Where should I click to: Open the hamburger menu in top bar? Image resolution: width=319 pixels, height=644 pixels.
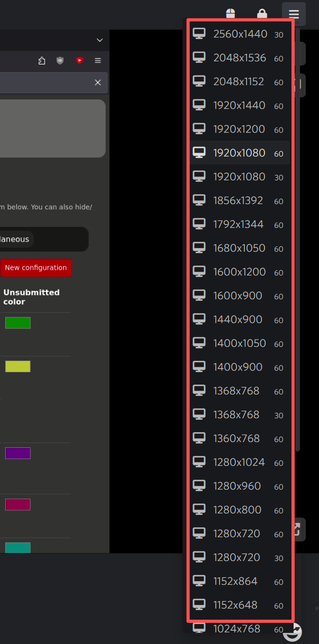click(x=294, y=14)
